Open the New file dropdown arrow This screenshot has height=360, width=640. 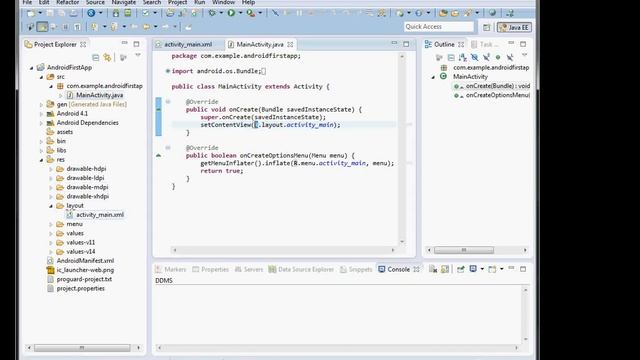(x=40, y=13)
